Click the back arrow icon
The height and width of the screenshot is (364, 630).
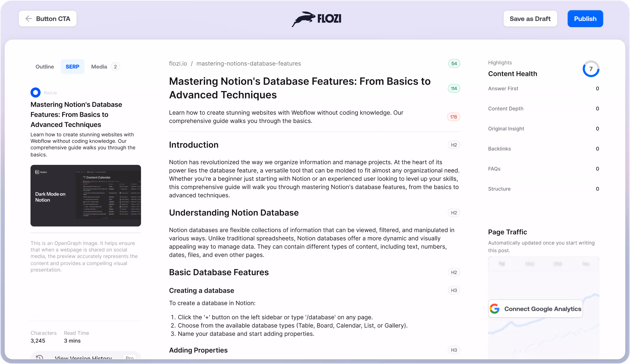(28, 19)
